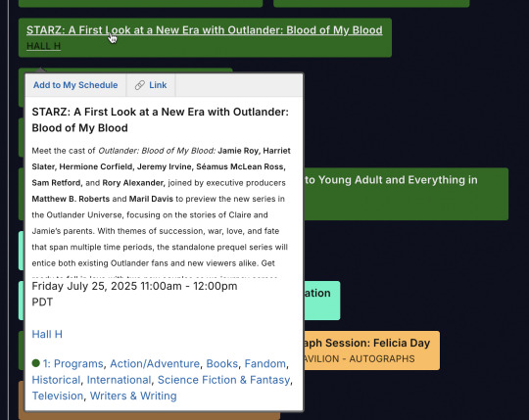Select the Action/Adventure tag
The width and height of the screenshot is (529, 420).
click(x=155, y=363)
